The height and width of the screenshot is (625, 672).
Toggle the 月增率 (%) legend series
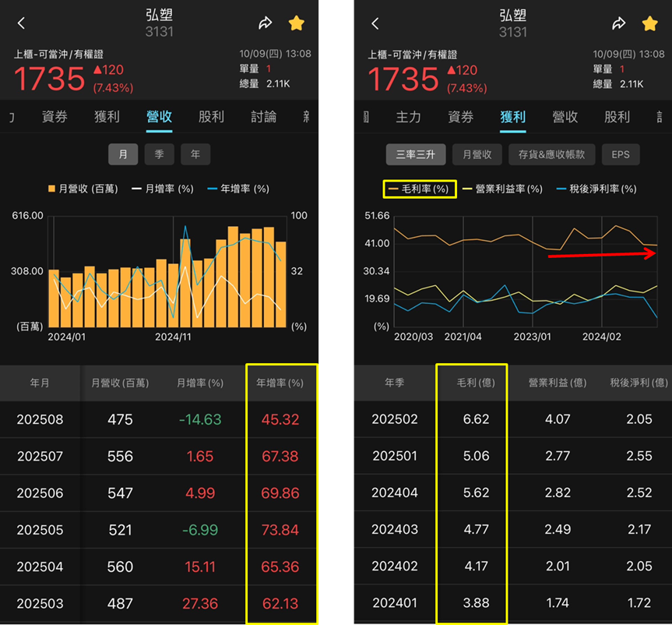pyautogui.click(x=162, y=189)
